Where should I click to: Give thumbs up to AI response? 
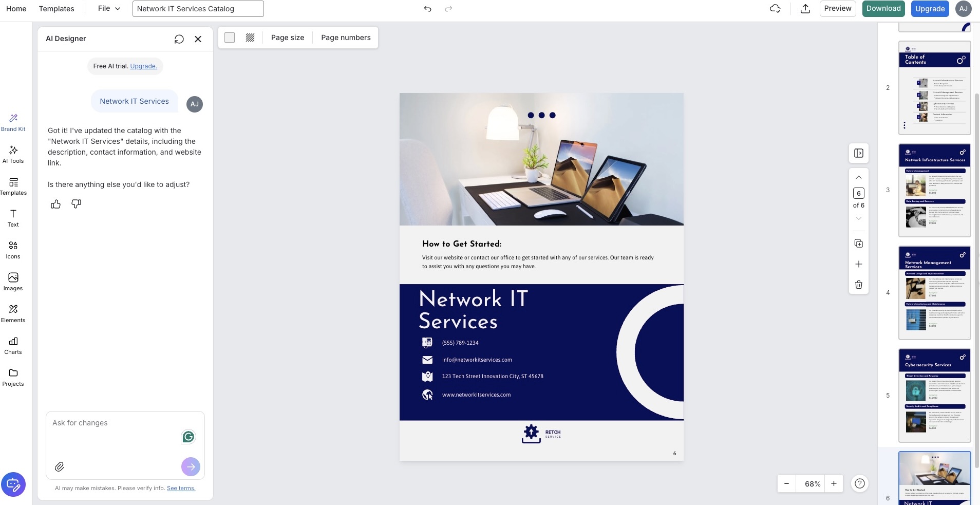(x=55, y=204)
